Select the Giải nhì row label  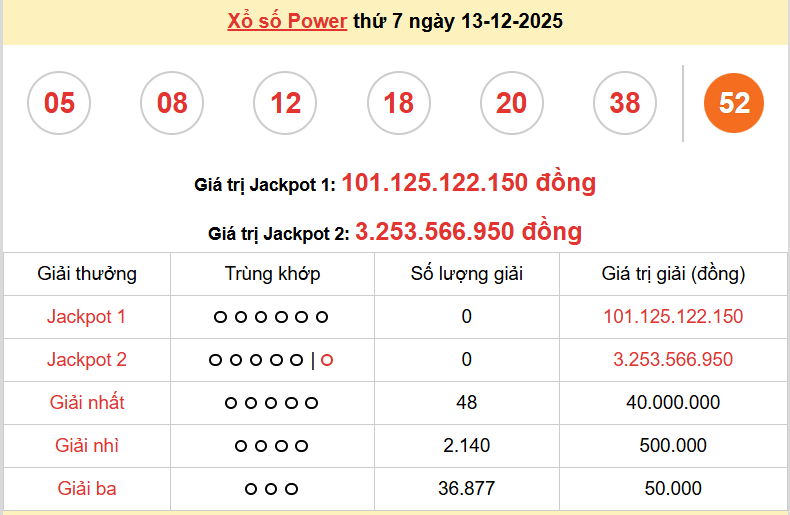pyautogui.click(x=87, y=446)
